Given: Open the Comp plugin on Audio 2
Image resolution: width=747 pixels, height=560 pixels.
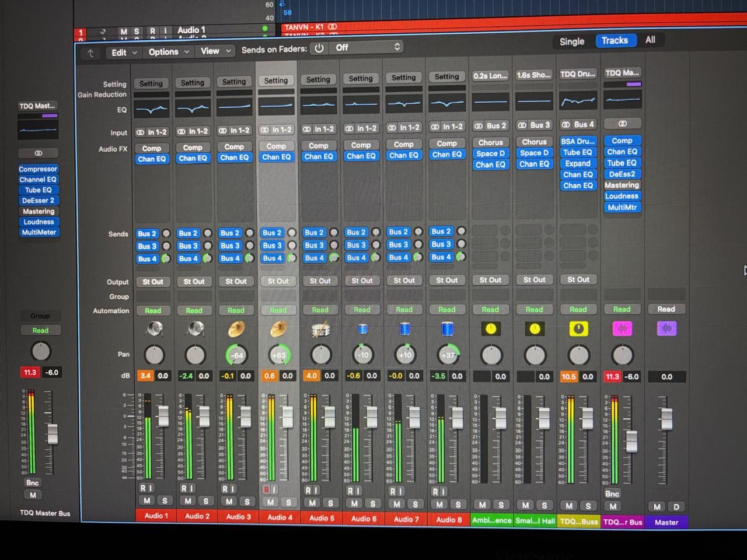Looking at the screenshot, I should (x=193, y=148).
